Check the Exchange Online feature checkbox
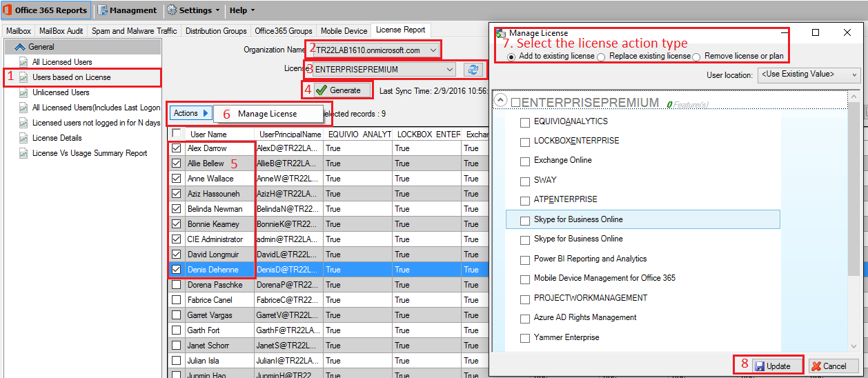 (524, 161)
